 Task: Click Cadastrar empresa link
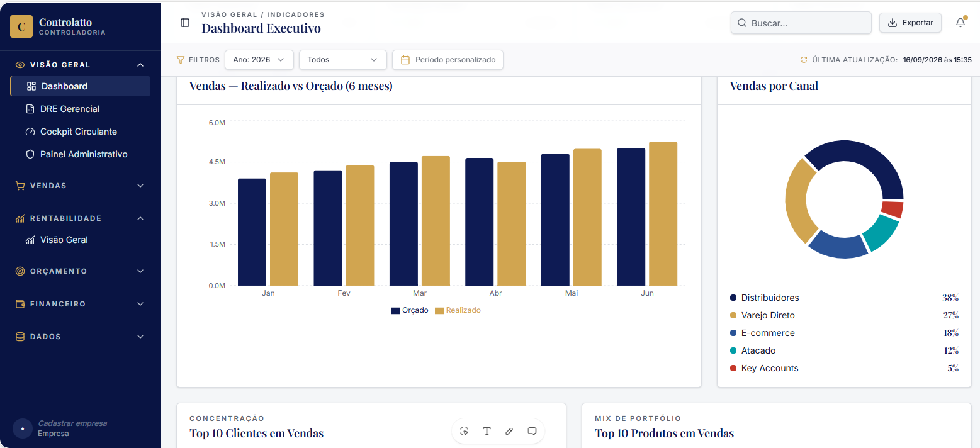coord(72,423)
